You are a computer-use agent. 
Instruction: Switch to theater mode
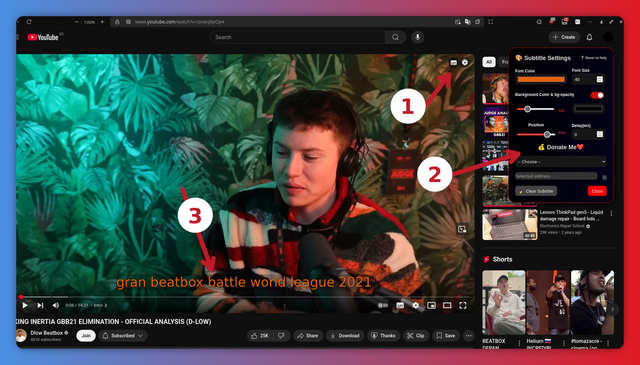coord(447,305)
